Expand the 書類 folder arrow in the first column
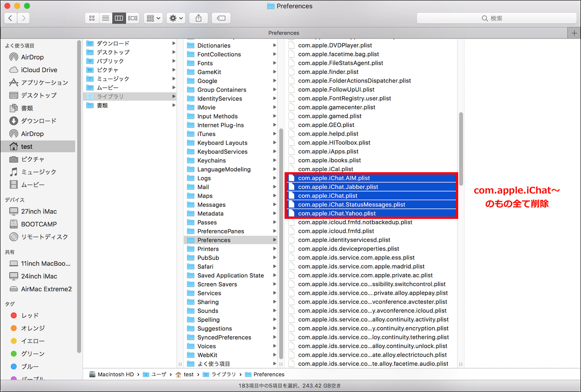 [x=174, y=105]
